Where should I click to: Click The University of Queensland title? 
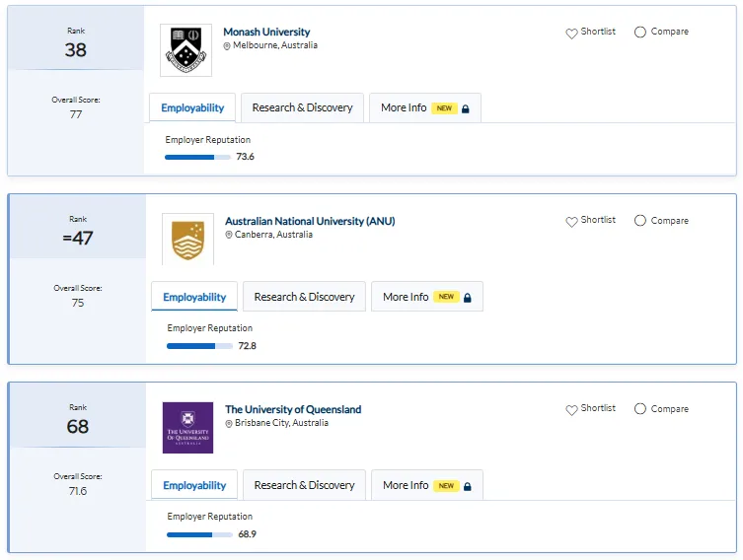coord(293,409)
